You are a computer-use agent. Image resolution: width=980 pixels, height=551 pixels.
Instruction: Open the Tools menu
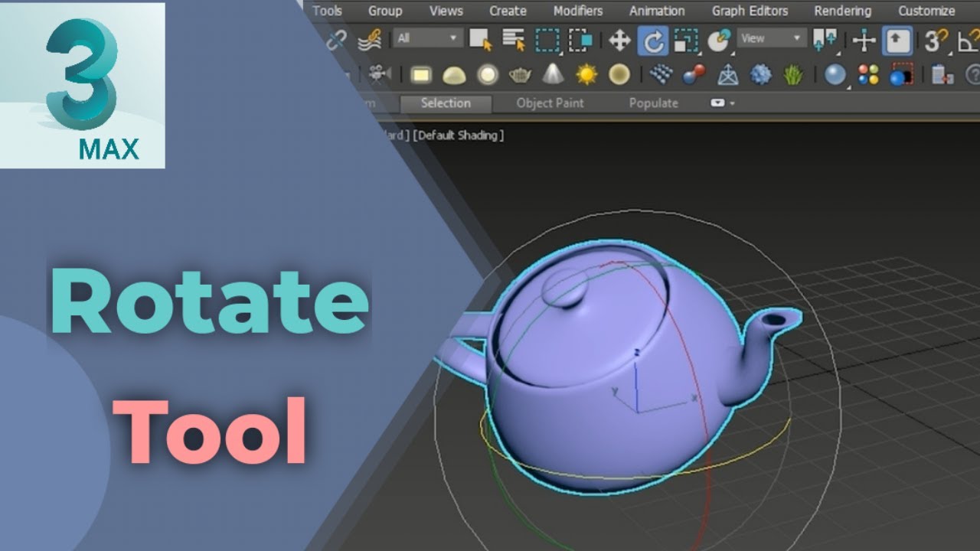327,11
